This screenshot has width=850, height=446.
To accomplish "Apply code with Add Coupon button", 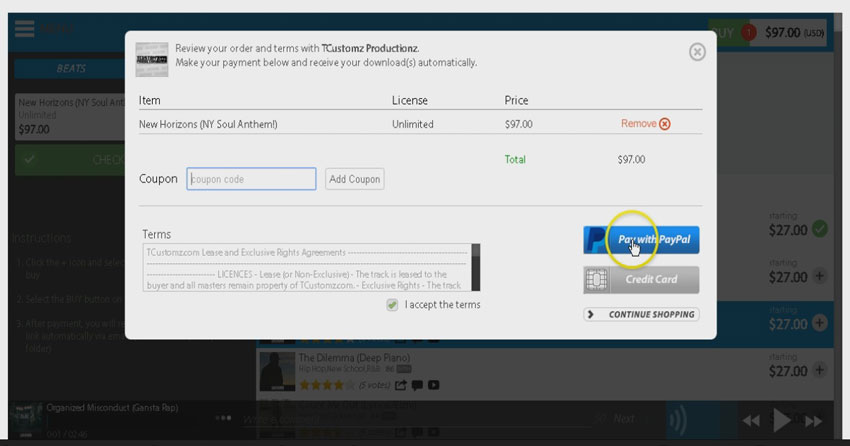I will [355, 179].
